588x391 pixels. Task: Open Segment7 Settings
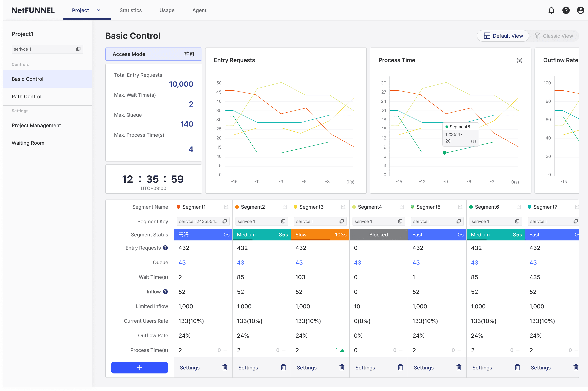point(541,368)
